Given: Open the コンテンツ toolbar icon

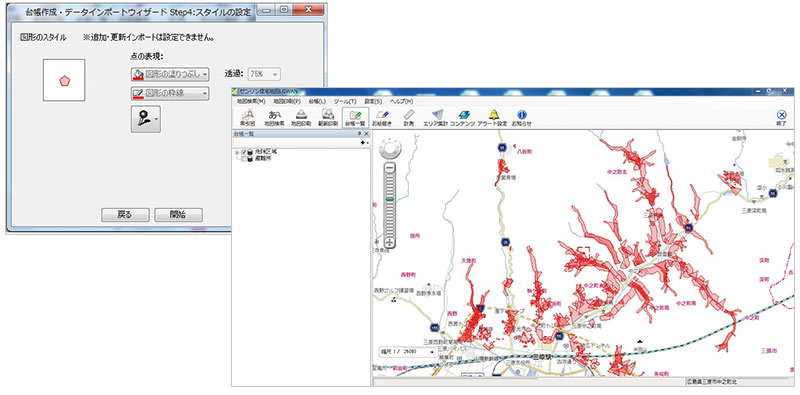Looking at the screenshot, I should point(463,118).
